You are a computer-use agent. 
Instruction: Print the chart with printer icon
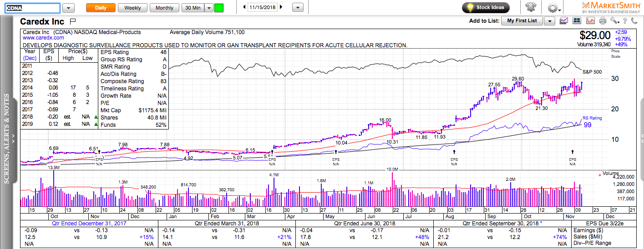click(603, 20)
